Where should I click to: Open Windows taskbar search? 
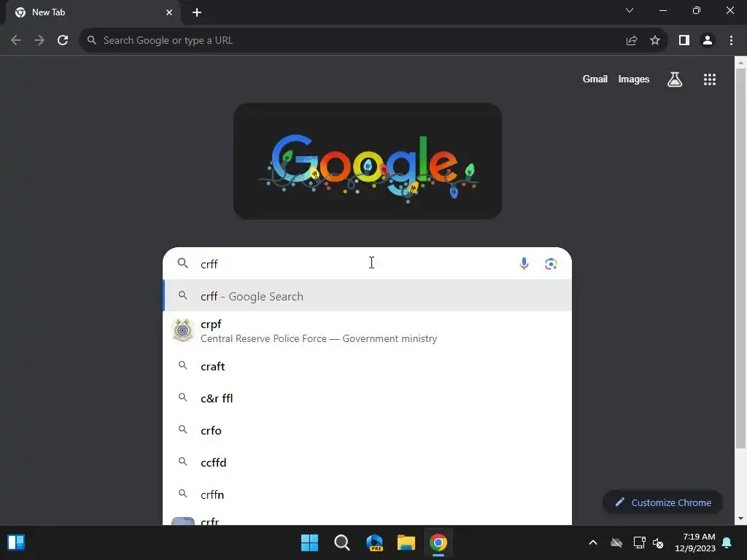click(342, 542)
